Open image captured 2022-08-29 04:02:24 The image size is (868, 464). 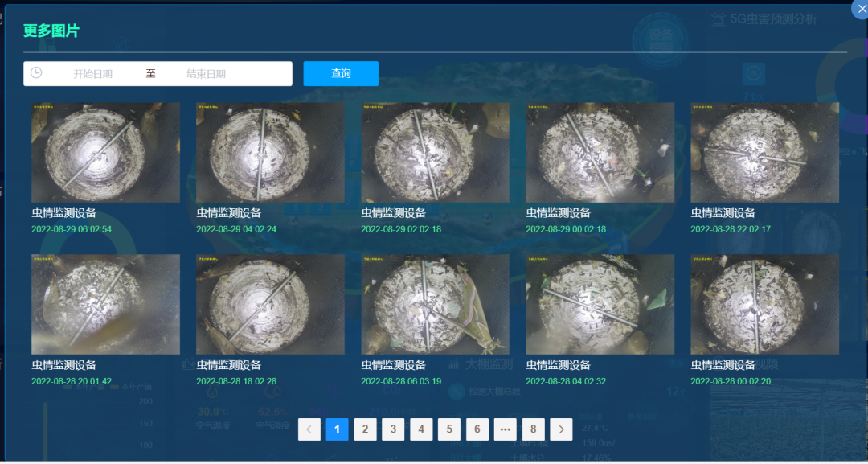[270, 152]
